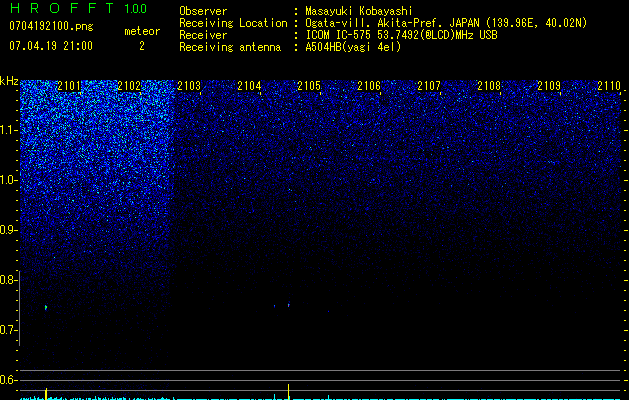Click the 0.9 kHz axis label
This screenshot has width=629, height=400.
pyautogui.click(x=7, y=230)
